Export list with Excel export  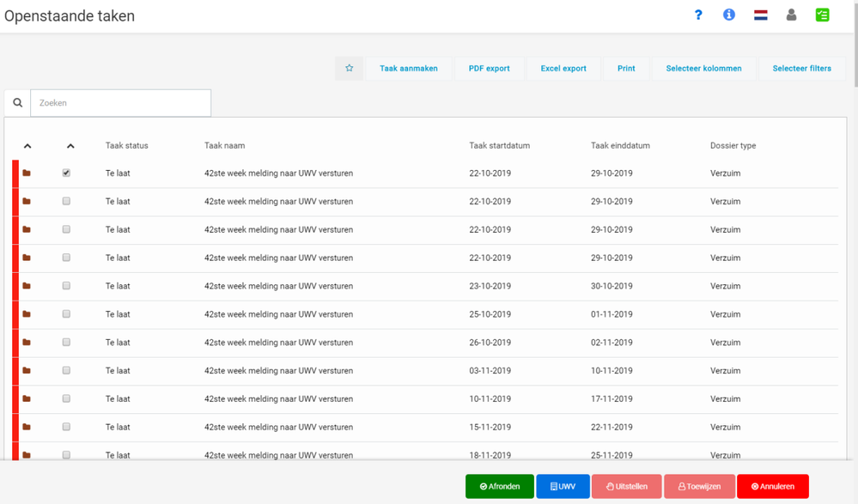click(x=563, y=69)
